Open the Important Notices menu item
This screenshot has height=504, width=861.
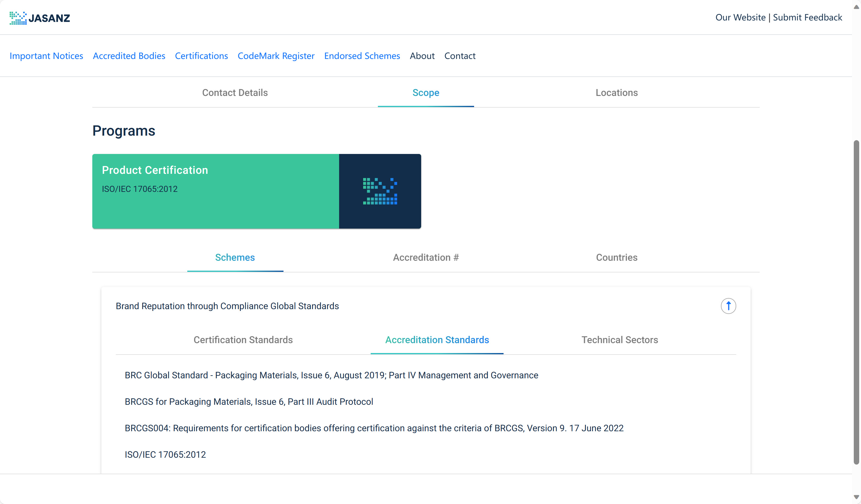(46, 55)
